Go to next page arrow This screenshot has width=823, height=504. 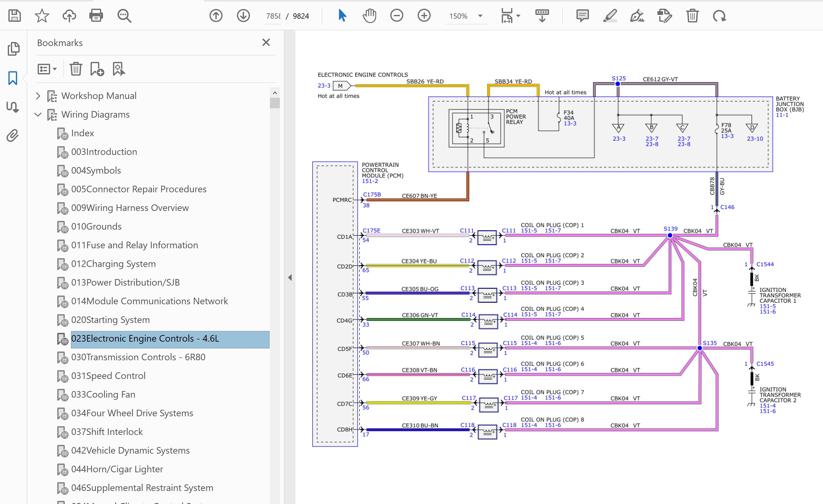(x=243, y=16)
